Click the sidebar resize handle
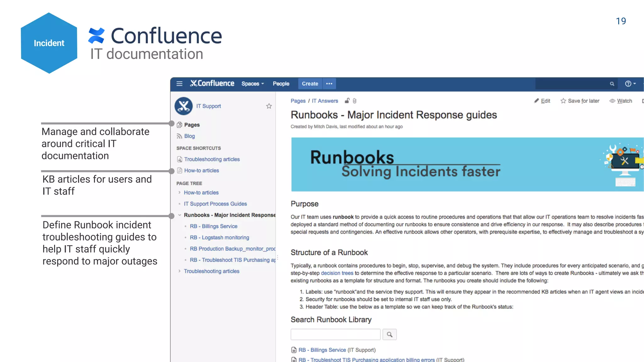The width and height of the screenshot is (644, 362). pyautogui.click(x=277, y=258)
